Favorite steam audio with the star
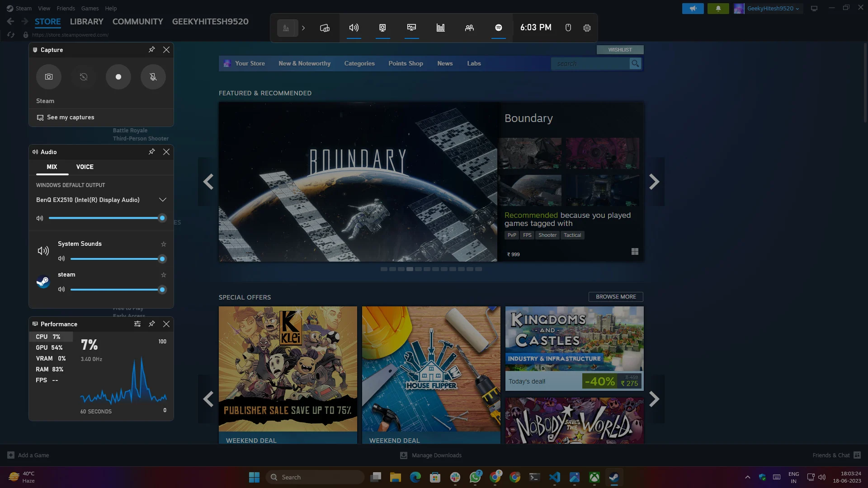Viewport: 868px width, 488px height. (164, 275)
